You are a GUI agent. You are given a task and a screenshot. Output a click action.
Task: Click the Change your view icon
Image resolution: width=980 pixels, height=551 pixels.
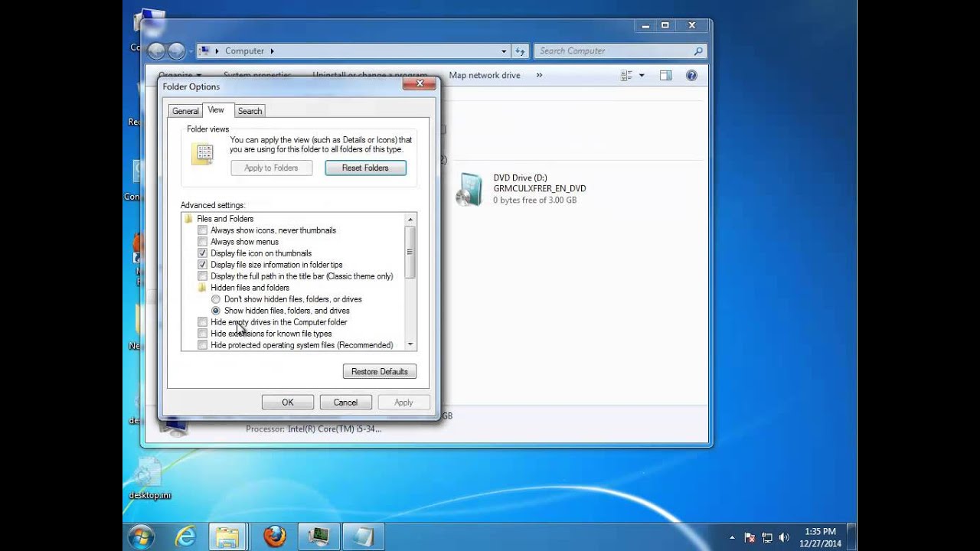626,76
